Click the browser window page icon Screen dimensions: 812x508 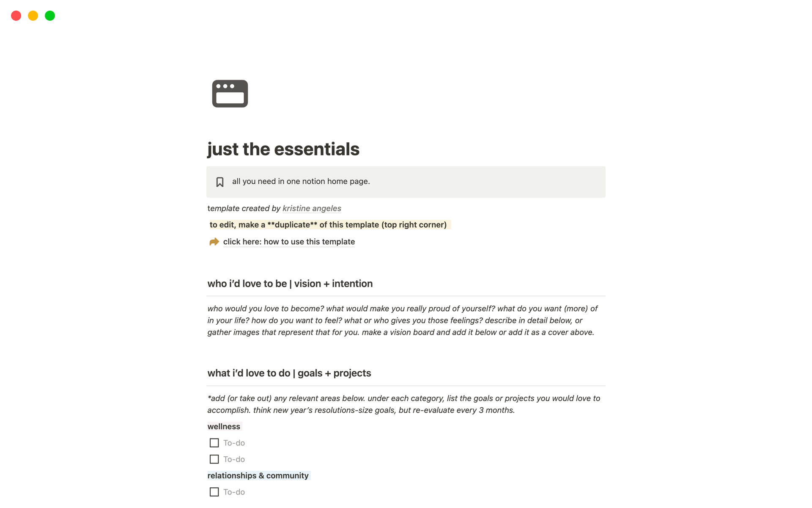point(230,94)
